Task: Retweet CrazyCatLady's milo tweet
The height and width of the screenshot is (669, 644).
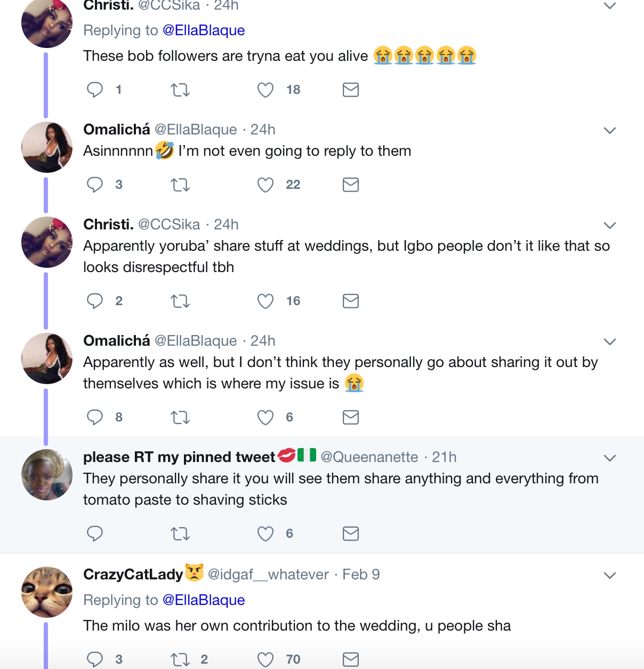Action: (x=180, y=659)
